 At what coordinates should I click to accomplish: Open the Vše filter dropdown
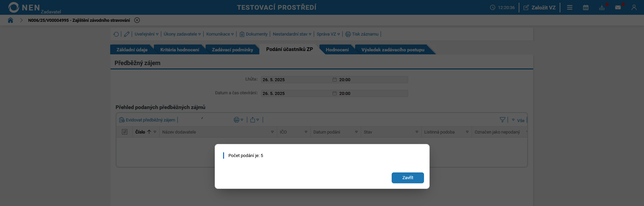tap(518, 120)
